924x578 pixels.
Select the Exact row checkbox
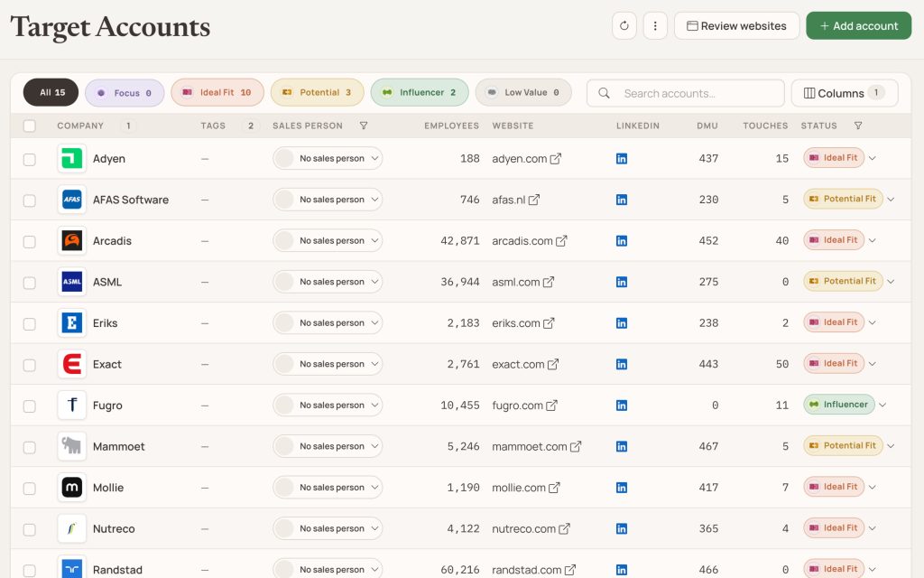click(x=30, y=365)
